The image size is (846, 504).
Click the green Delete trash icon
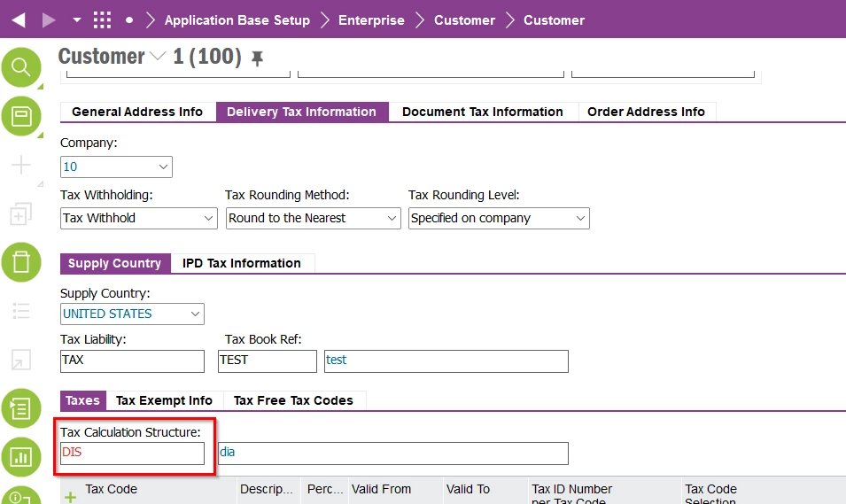[x=21, y=262]
